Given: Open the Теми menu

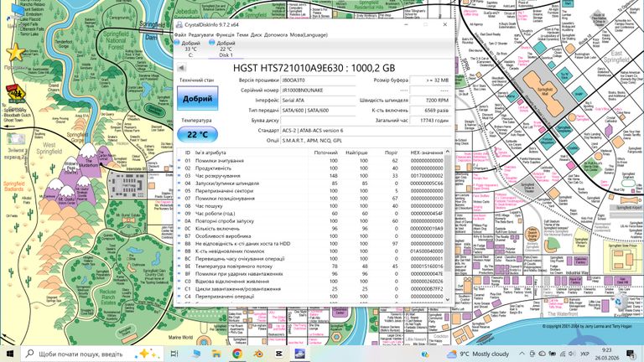Looking at the screenshot, I should click(242, 34).
